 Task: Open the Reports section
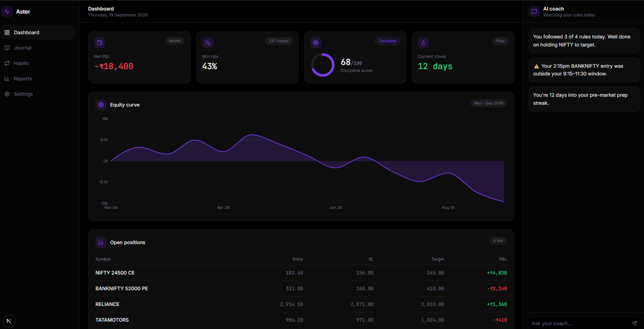tap(38, 79)
